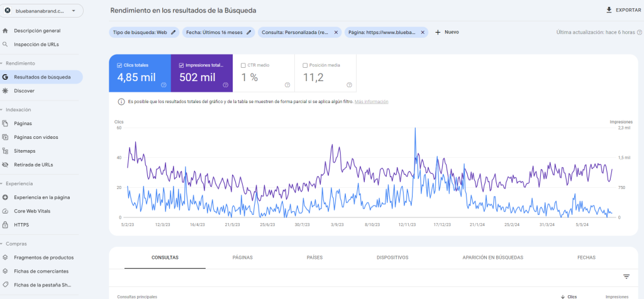
Task: Click the Export download icon
Action: [x=608, y=10]
